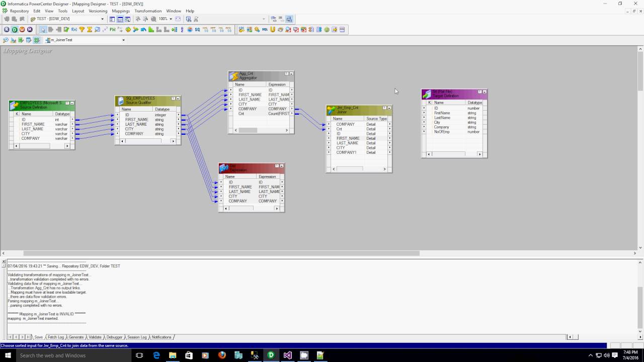Open Workflow Monitor via the M icon
This screenshot has height=362, width=644.
click(30, 30)
